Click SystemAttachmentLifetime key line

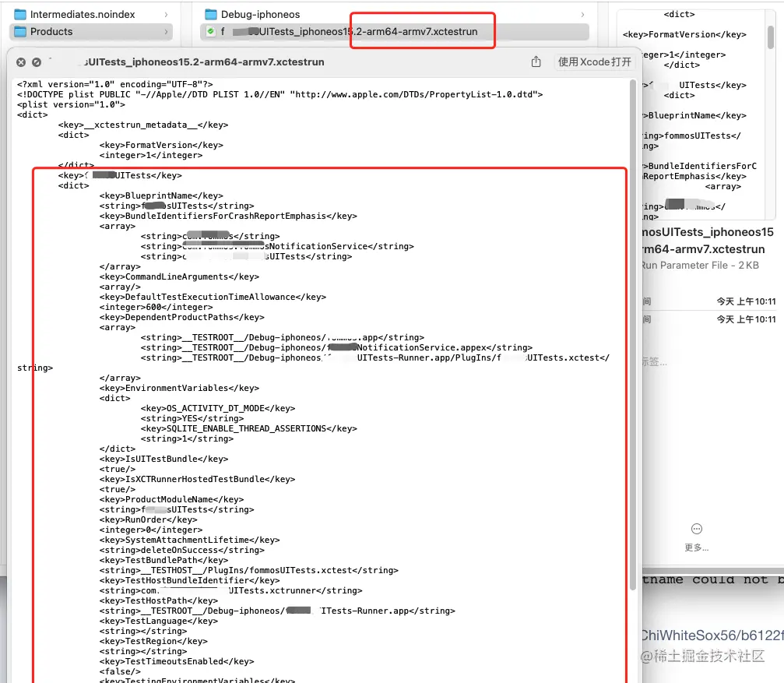pyautogui.click(x=189, y=540)
